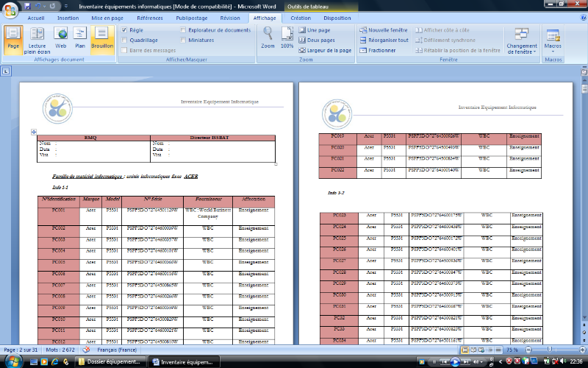Open the undo history dropdown arrow
This screenshot has height=368, width=588.
click(x=44, y=7)
